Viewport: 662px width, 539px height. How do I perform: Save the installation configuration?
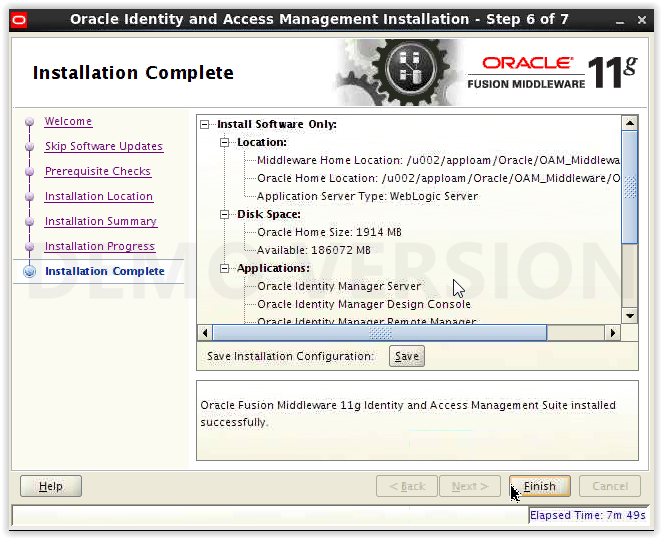coord(407,356)
